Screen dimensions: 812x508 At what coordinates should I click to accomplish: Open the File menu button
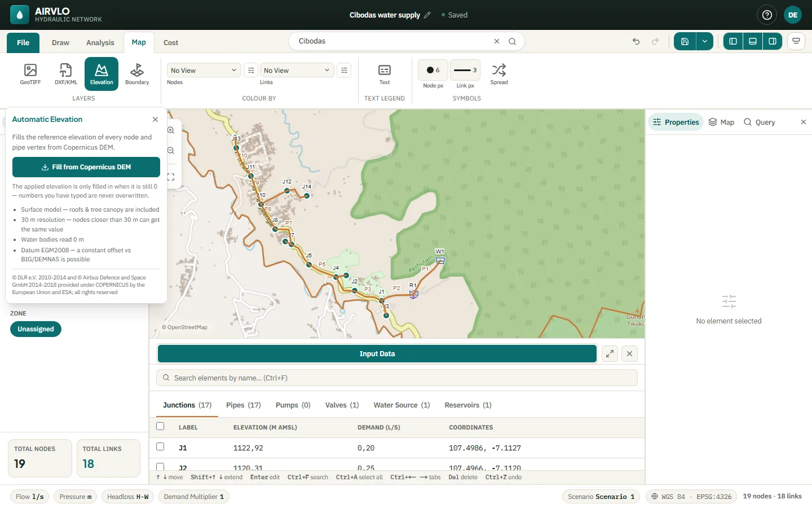coord(23,43)
